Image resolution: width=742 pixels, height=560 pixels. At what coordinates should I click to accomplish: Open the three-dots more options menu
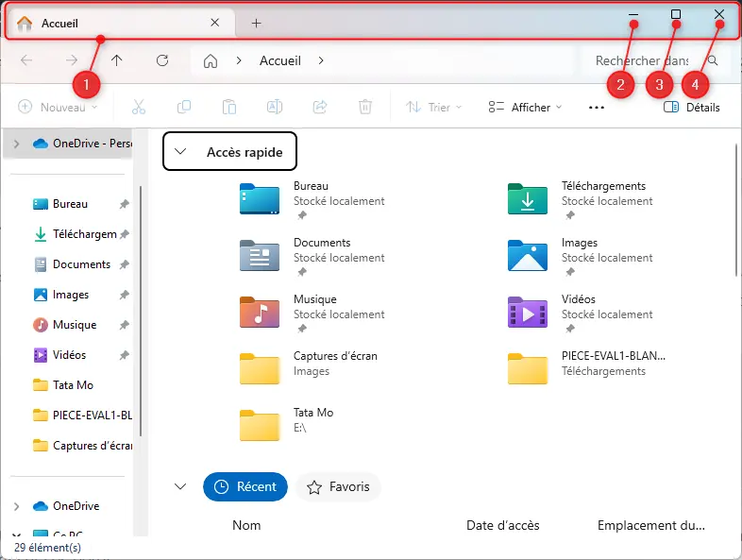click(x=596, y=107)
